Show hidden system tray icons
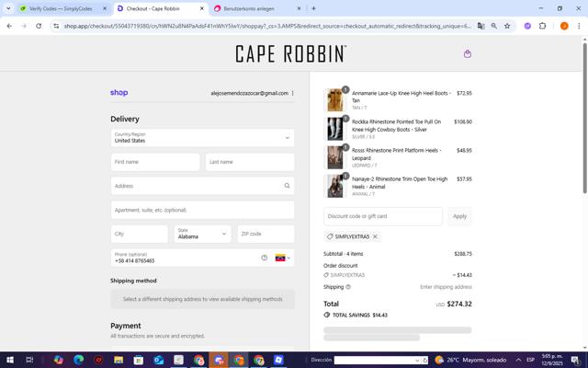 518,360
